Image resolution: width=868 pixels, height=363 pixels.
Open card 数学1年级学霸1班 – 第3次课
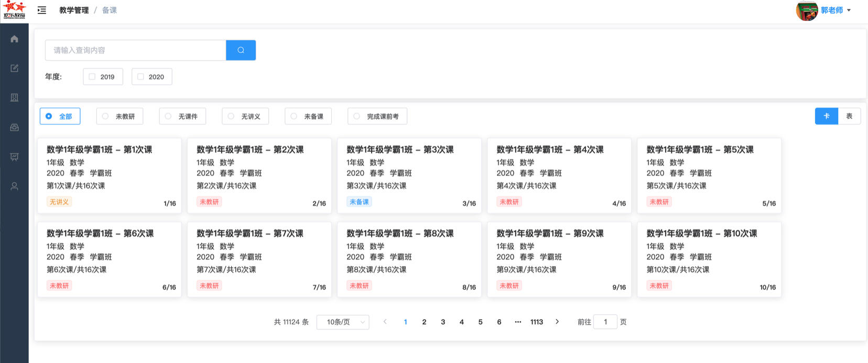(x=409, y=175)
